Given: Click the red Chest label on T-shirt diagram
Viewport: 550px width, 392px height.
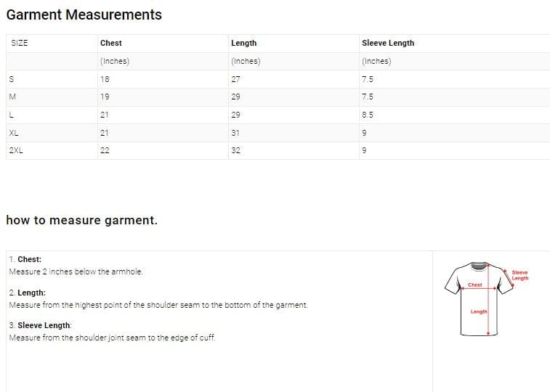Looking at the screenshot, I should [475, 285].
